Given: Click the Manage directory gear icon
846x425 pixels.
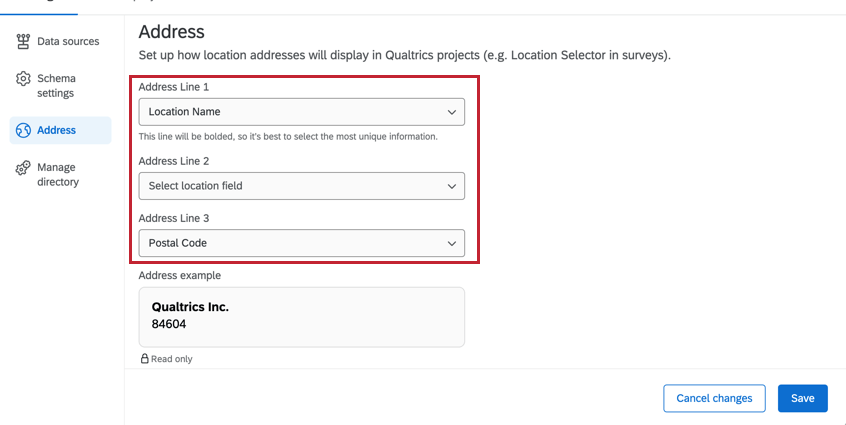Looking at the screenshot, I should 23,168.
